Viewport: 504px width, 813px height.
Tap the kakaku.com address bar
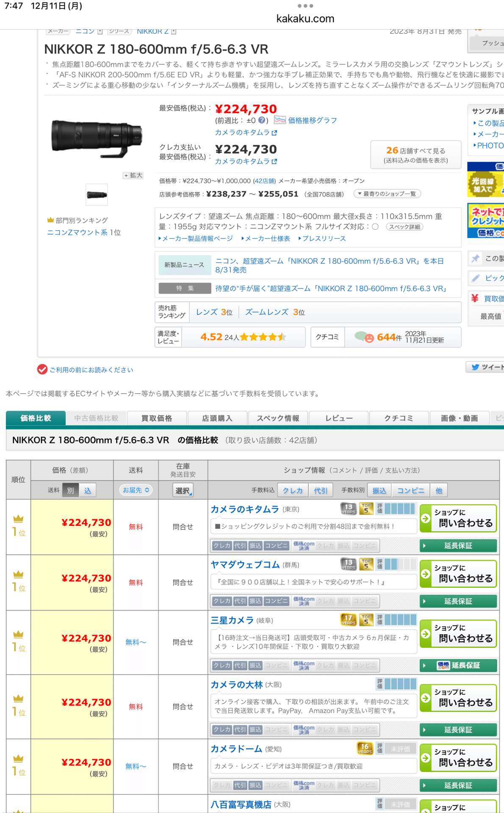pyautogui.click(x=305, y=19)
